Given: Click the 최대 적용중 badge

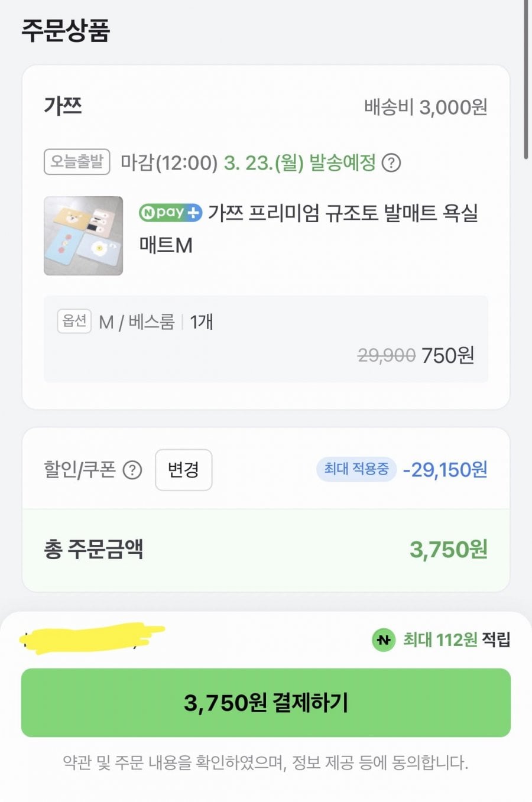Looking at the screenshot, I should [x=356, y=469].
